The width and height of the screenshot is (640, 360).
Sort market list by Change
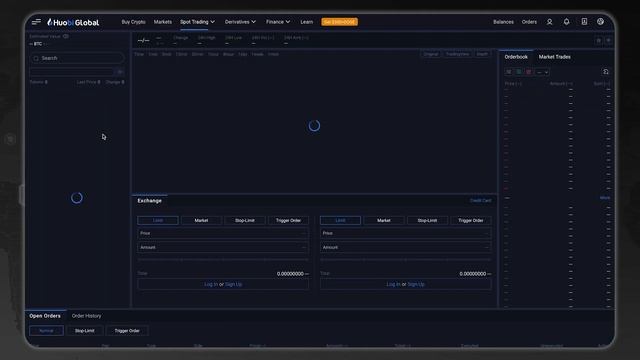click(x=115, y=82)
